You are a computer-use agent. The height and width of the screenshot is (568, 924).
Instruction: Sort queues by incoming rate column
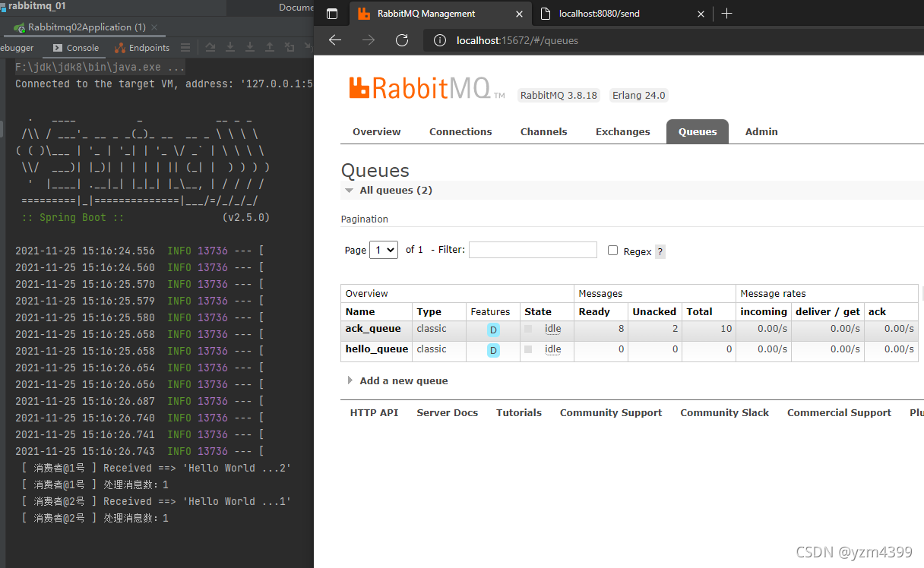point(764,311)
